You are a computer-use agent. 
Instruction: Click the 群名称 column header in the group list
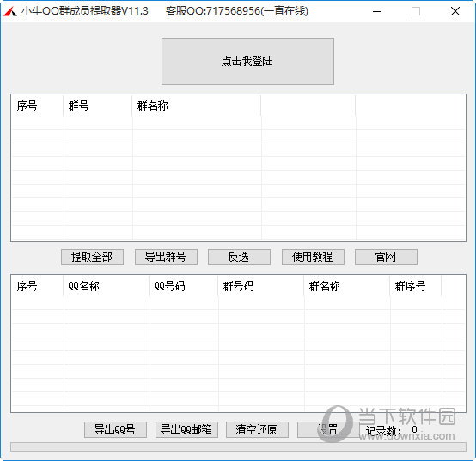click(x=197, y=106)
